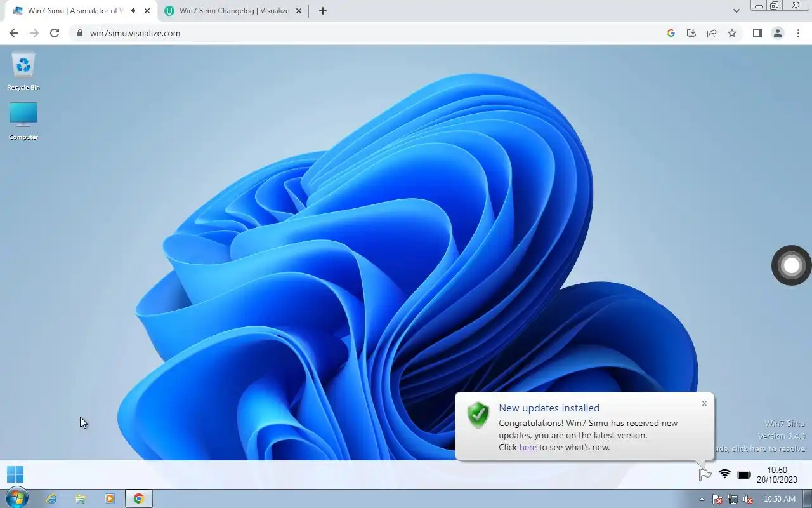This screenshot has width=812, height=508.
Task: Open the Chrome profile avatar
Action: click(777, 33)
